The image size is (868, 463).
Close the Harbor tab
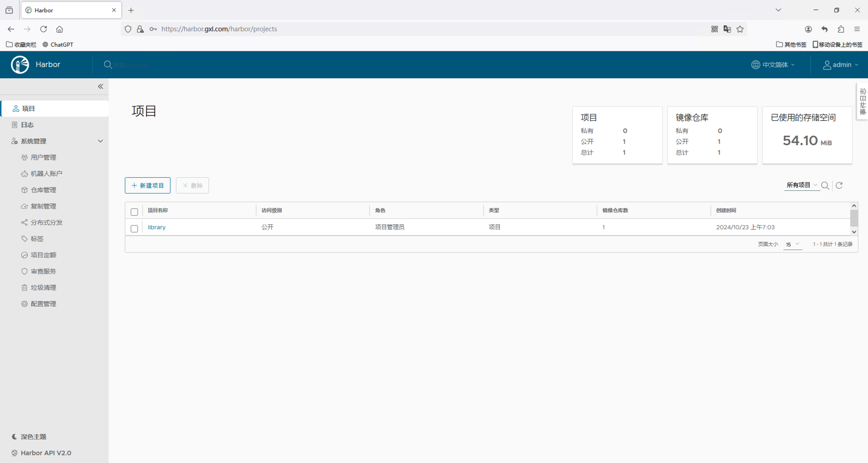coord(114,10)
